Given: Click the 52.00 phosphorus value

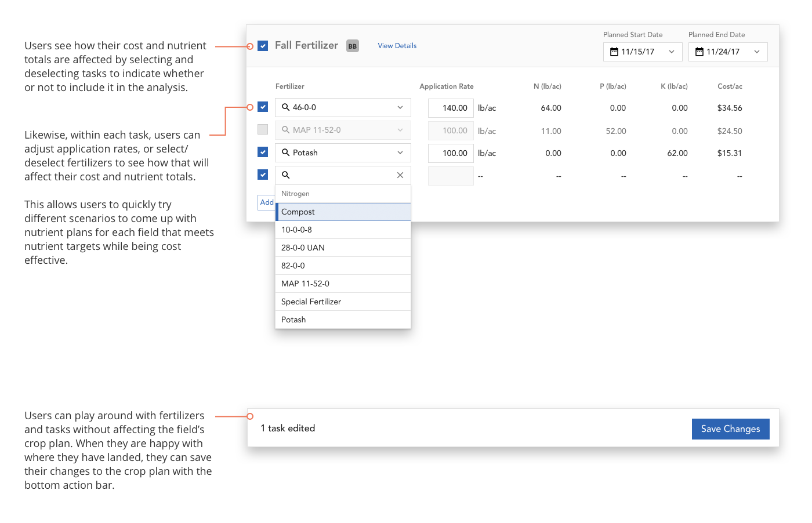Looking at the screenshot, I should click(616, 131).
